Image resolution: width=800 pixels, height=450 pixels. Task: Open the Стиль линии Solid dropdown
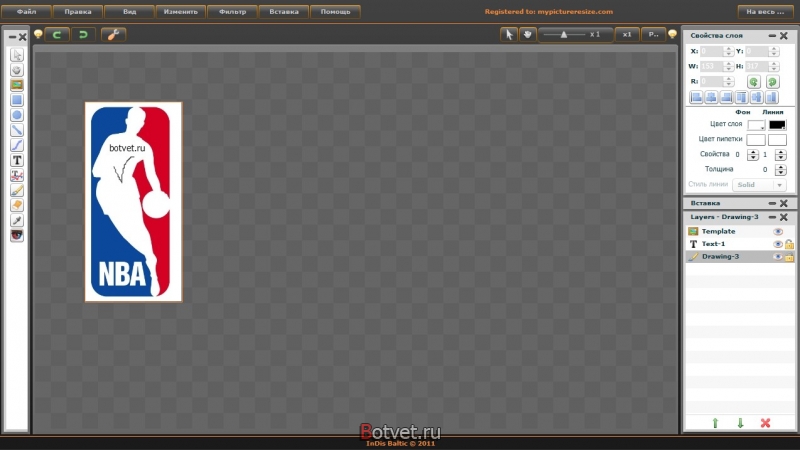click(x=759, y=185)
